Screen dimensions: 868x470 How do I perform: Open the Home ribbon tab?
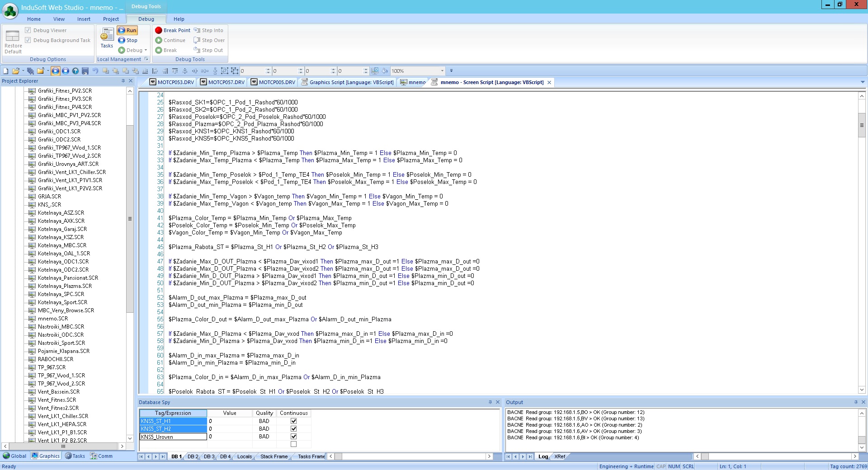(34, 19)
